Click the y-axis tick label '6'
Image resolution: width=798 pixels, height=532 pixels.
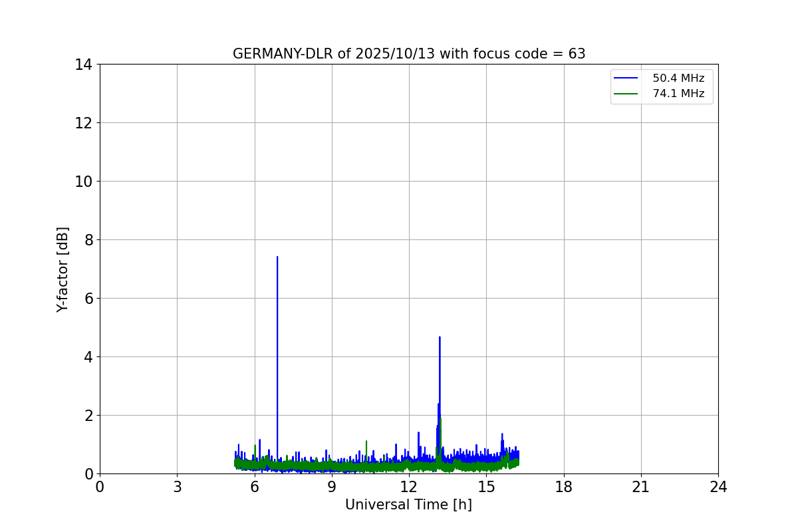(x=88, y=299)
